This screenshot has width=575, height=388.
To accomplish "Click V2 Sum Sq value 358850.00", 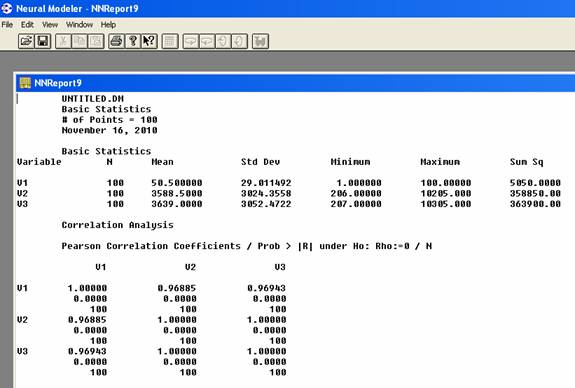I will tap(535, 193).
